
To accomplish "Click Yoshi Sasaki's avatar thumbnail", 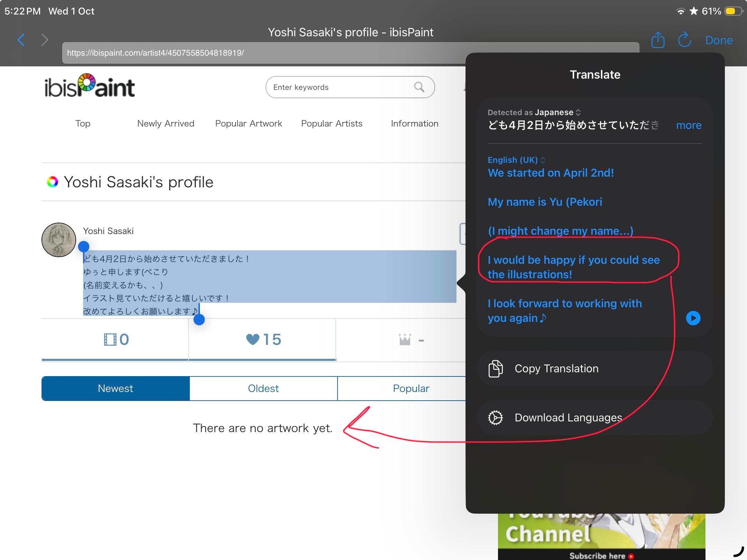I will coord(59,240).
